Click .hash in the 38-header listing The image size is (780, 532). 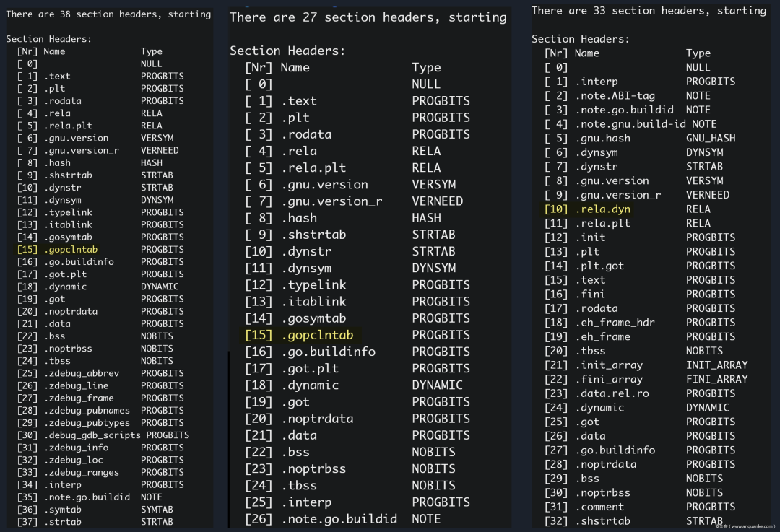click(x=57, y=163)
